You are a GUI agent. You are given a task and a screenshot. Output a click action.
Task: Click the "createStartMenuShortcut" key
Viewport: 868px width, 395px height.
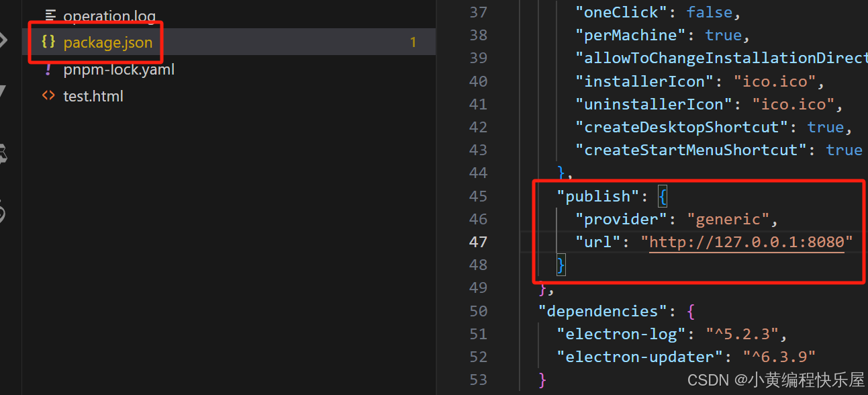pos(691,150)
